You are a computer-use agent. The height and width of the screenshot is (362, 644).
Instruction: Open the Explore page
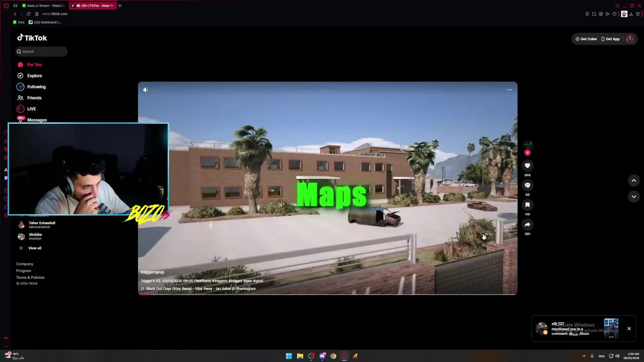coord(30,75)
